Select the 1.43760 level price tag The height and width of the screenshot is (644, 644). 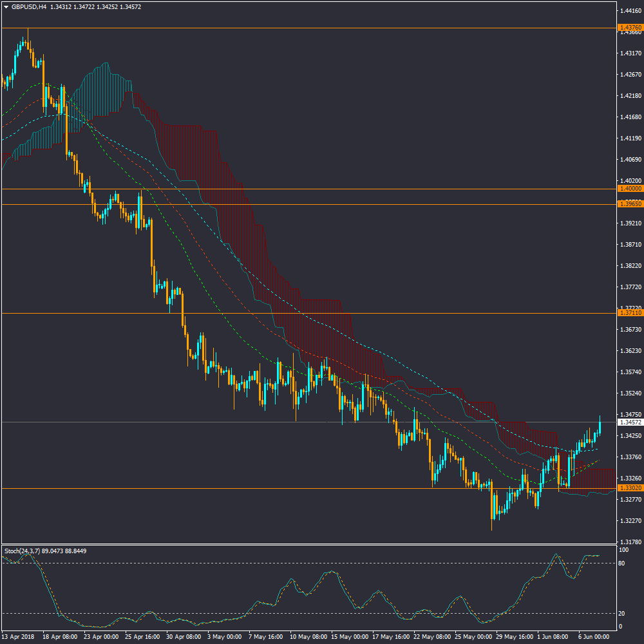[x=630, y=28]
